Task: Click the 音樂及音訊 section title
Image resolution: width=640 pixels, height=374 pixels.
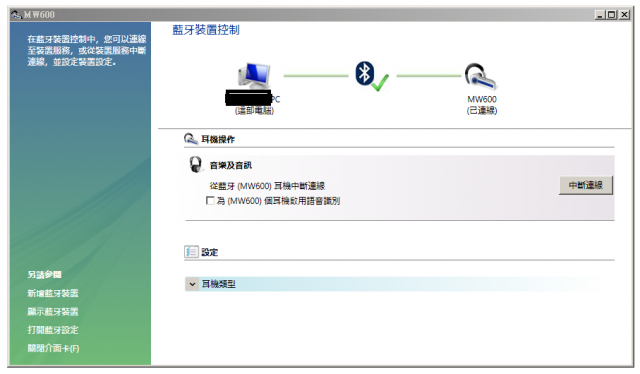Action: 231,165
